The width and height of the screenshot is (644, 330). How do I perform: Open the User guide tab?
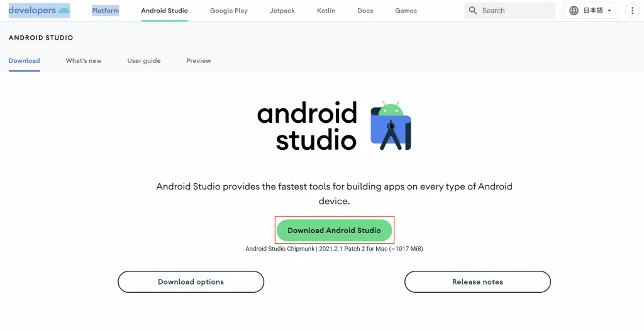[144, 61]
